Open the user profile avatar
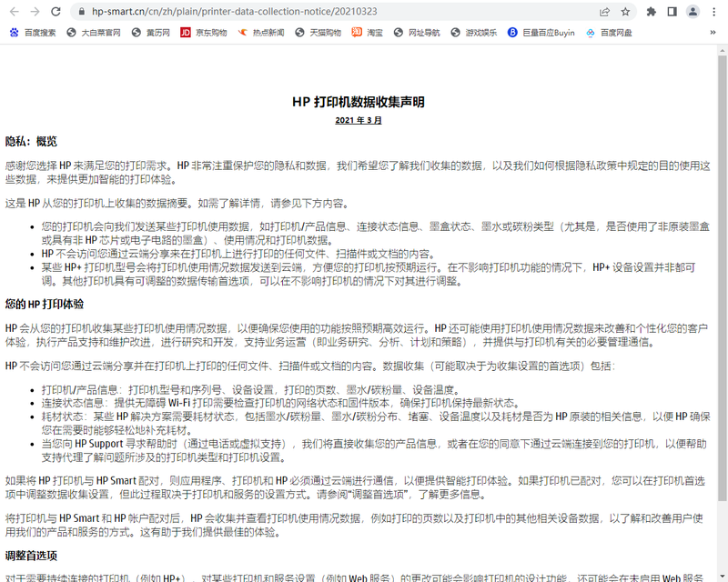728x582 pixels. point(693,12)
